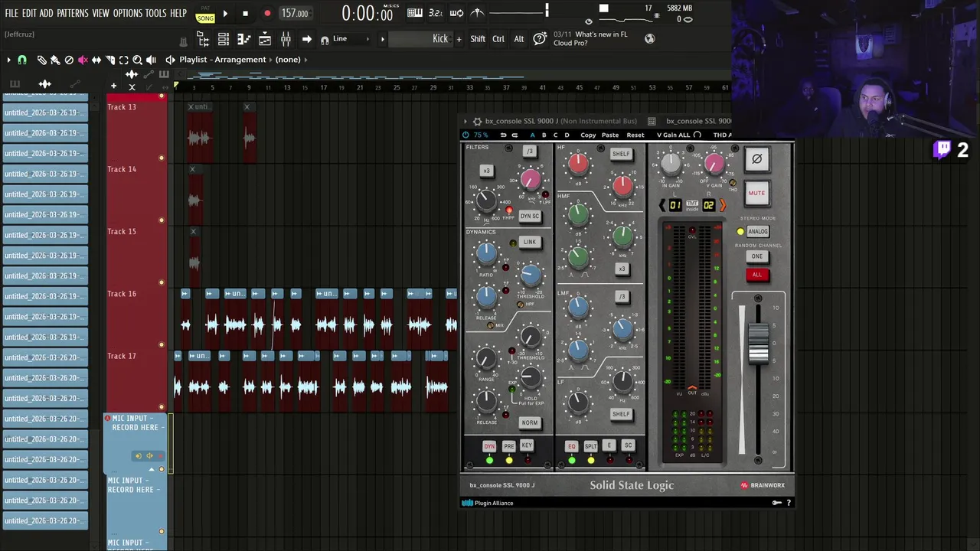This screenshot has height=551, width=980.
Task: Select the Slice tool
Action: (110, 60)
